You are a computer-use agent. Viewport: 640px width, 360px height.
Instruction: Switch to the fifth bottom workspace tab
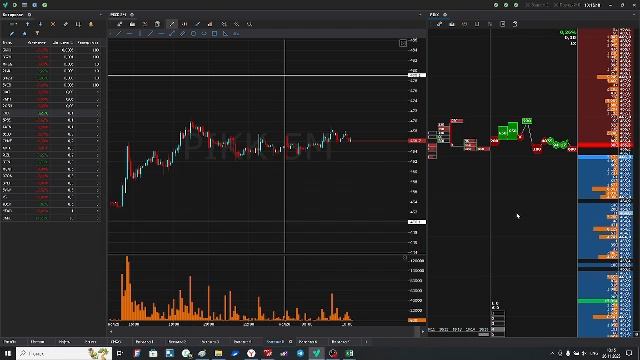click(116, 342)
